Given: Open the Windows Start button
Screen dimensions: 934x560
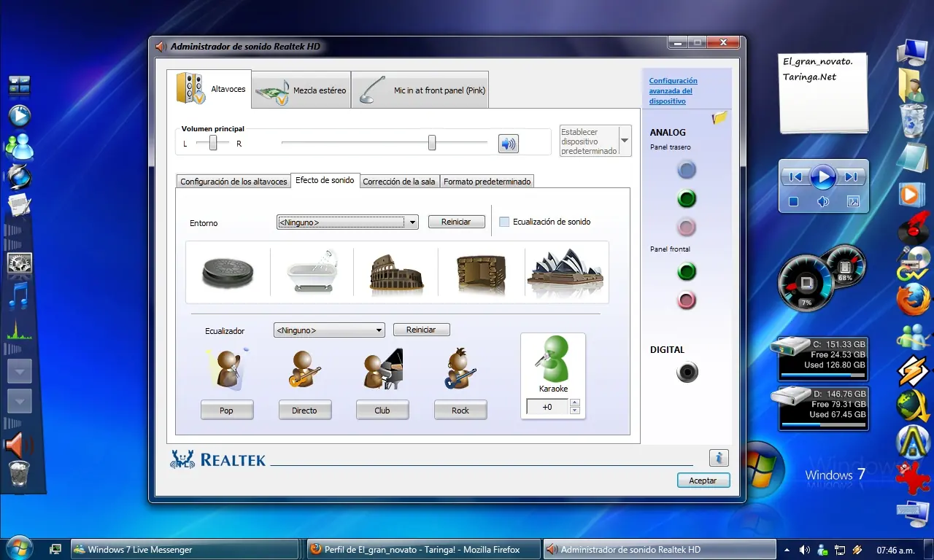Looking at the screenshot, I should (x=19, y=548).
